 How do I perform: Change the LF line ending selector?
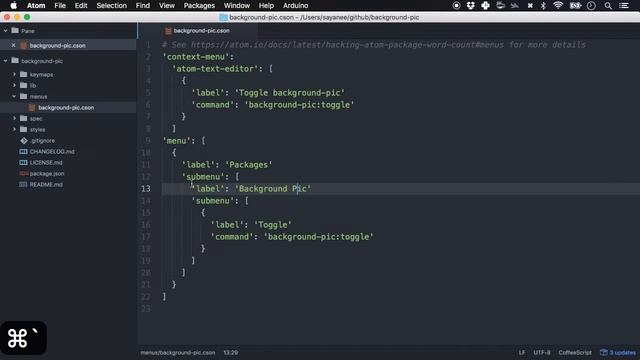(x=522, y=353)
